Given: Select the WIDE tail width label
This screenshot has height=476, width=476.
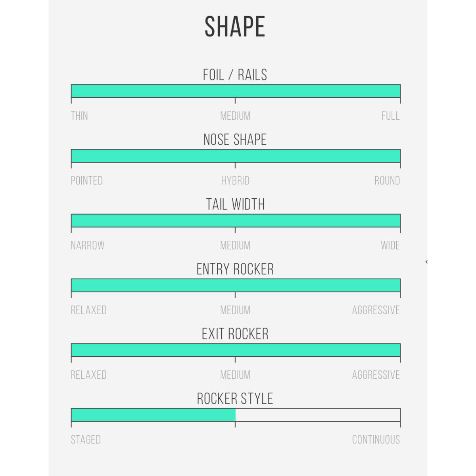Looking at the screenshot, I should click(390, 245).
